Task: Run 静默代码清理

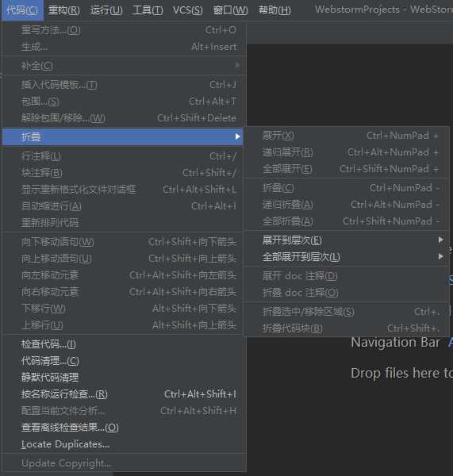Action: (x=123, y=378)
